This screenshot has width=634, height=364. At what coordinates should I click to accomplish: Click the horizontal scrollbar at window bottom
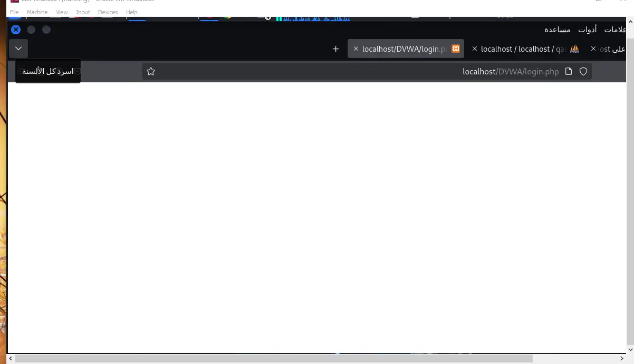click(274, 359)
